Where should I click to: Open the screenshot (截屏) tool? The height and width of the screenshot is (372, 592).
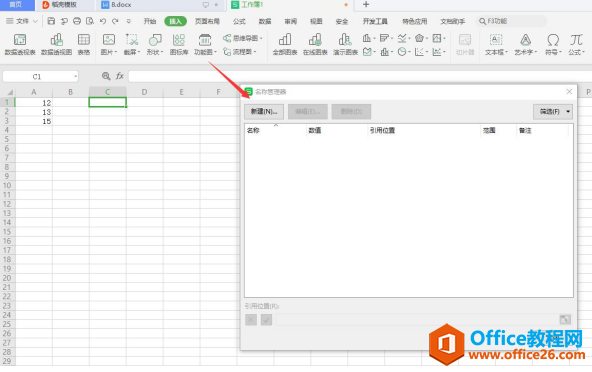132,45
